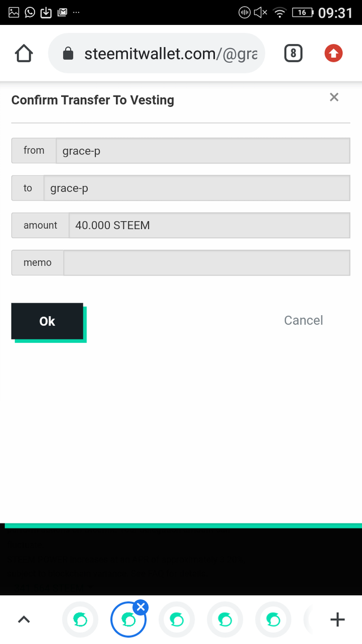This screenshot has width=362, height=644.
Task: Open the tab switcher showing 8 tabs
Action: click(293, 53)
